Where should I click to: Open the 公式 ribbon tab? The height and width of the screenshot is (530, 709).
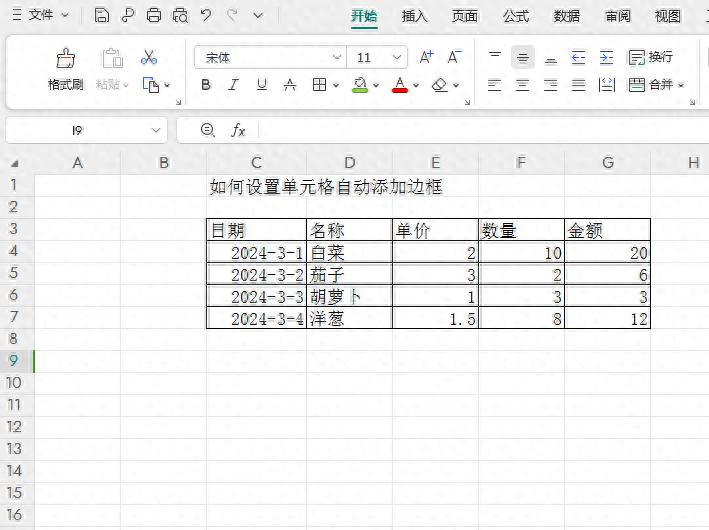click(x=516, y=16)
